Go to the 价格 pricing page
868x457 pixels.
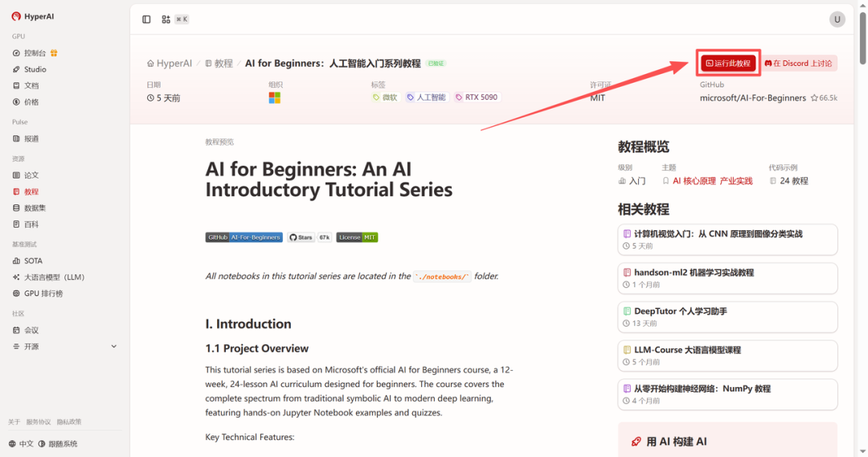pyautogui.click(x=26, y=102)
